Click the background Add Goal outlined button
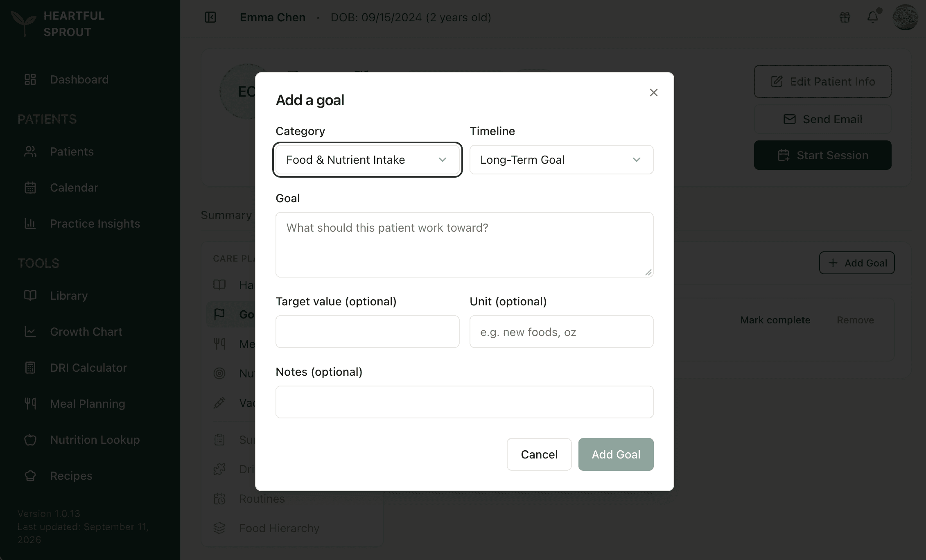The width and height of the screenshot is (926, 560). pyautogui.click(x=857, y=263)
